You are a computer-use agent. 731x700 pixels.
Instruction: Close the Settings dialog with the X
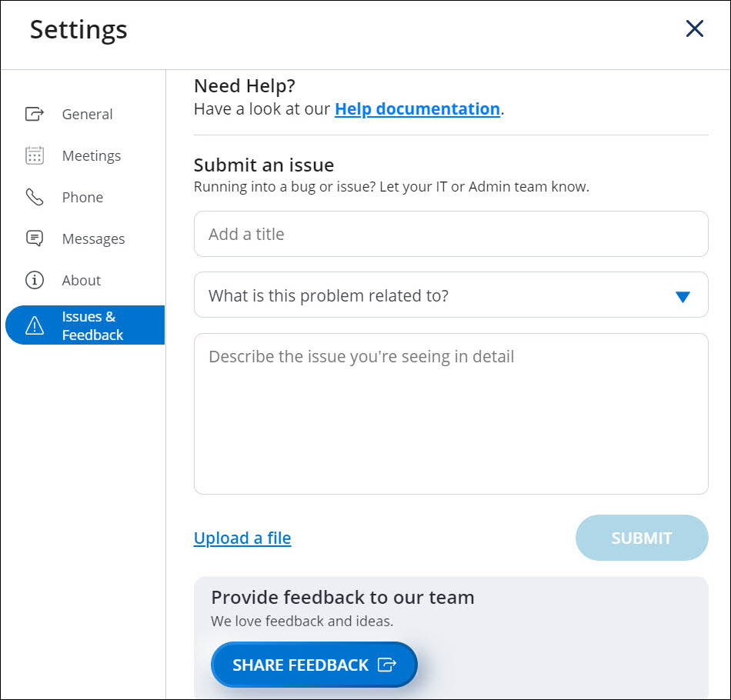(x=694, y=29)
